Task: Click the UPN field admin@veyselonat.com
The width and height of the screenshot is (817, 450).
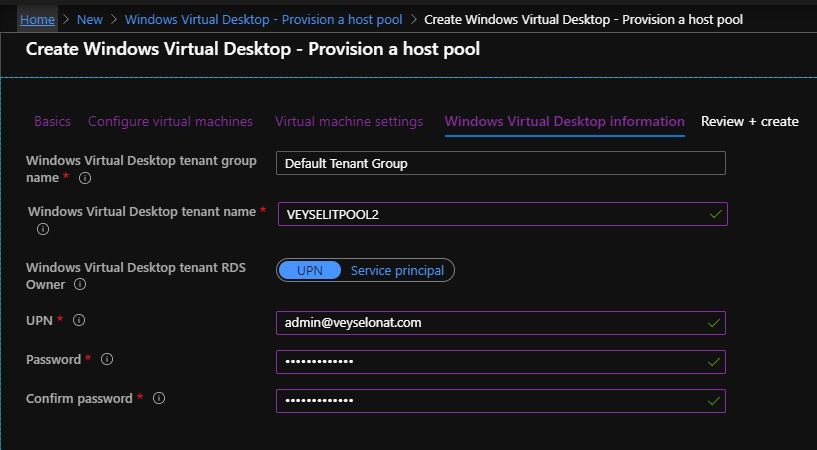Action: coord(501,323)
